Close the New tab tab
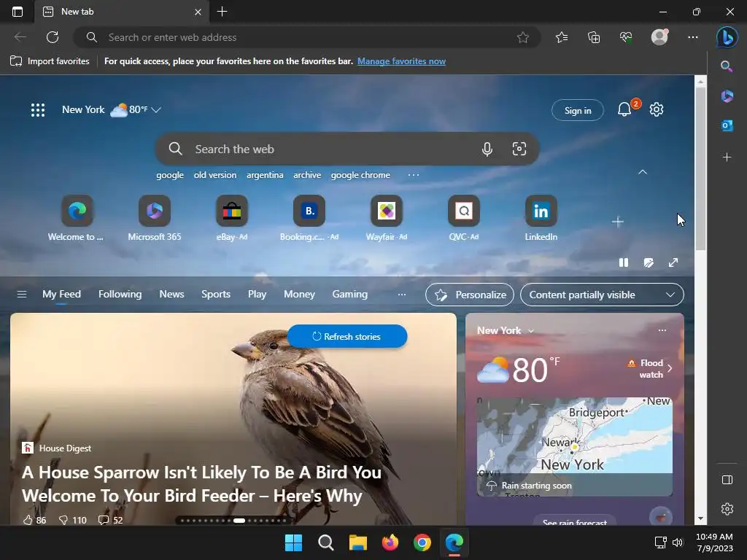 click(198, 12)
